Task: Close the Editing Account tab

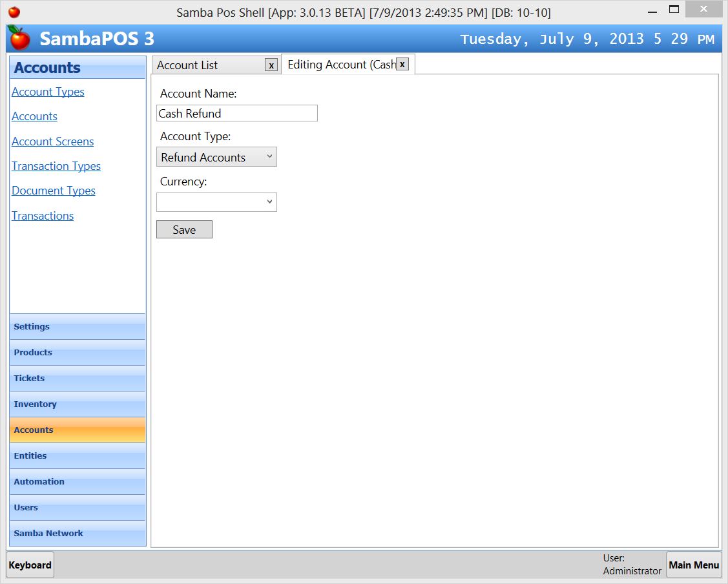Action: pos(402,64)
